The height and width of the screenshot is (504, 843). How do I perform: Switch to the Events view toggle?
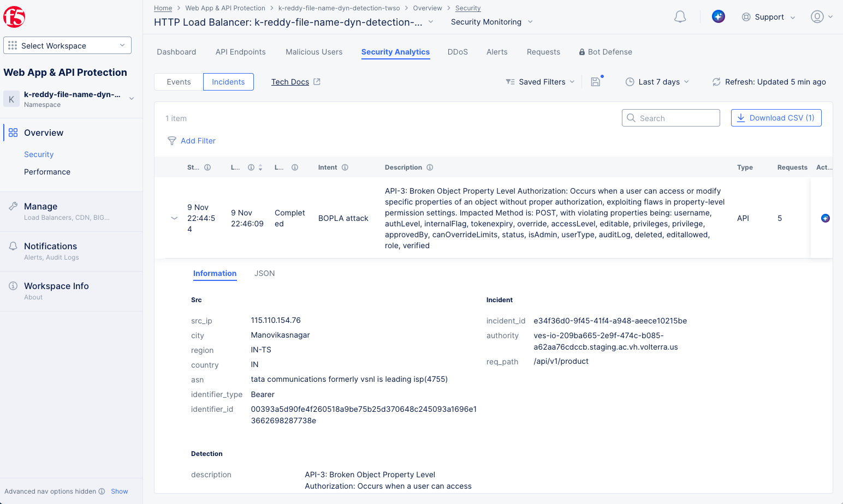pos(179,82)
